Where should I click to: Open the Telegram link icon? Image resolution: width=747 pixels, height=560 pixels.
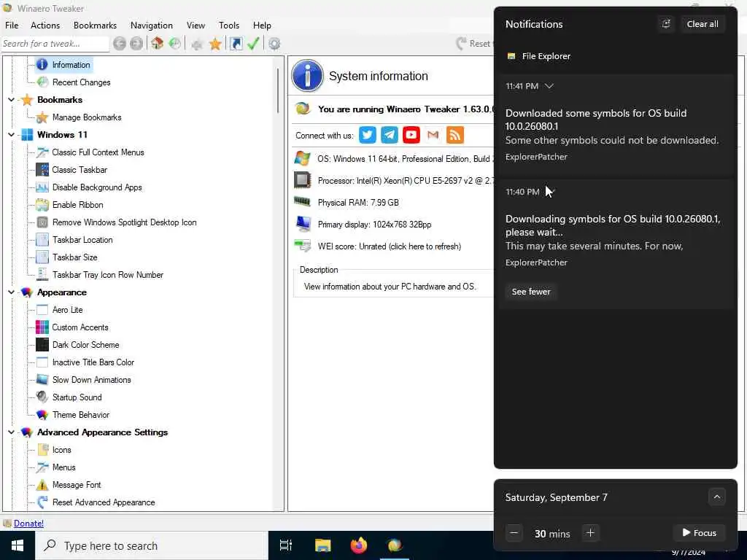click(390, 135)
